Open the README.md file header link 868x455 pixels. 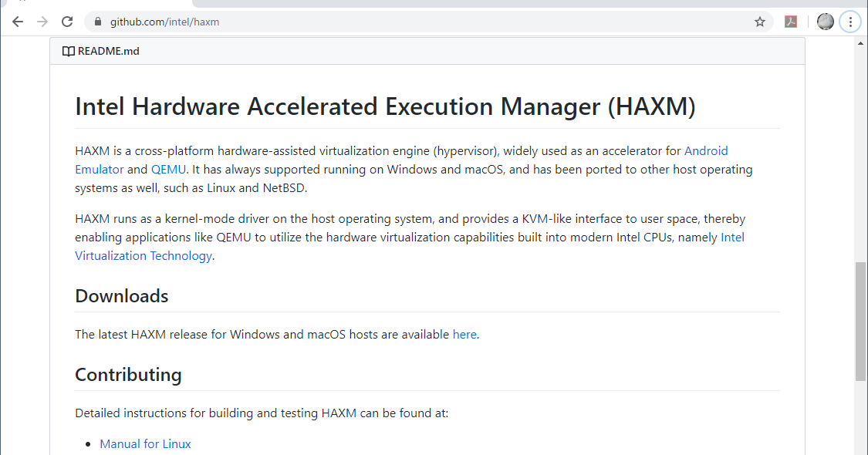(108, 51)
